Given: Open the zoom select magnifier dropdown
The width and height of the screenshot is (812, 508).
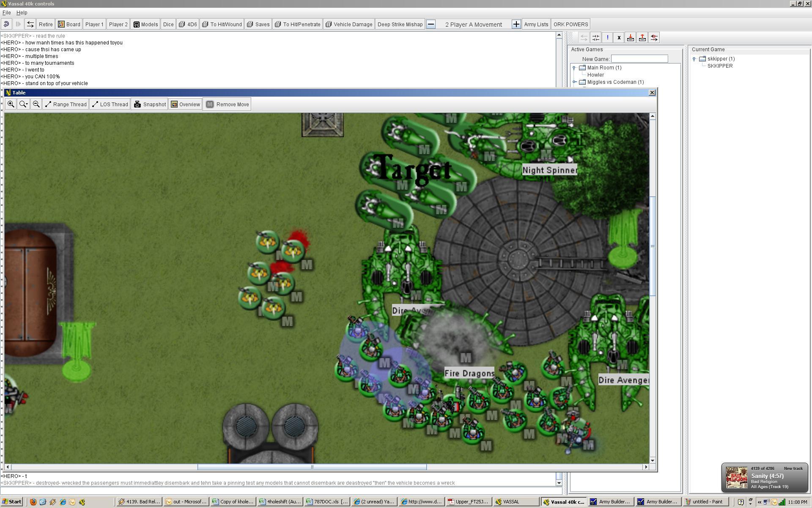Looking at the screenshot, I should pyautogui.click(x=24, y=104).
